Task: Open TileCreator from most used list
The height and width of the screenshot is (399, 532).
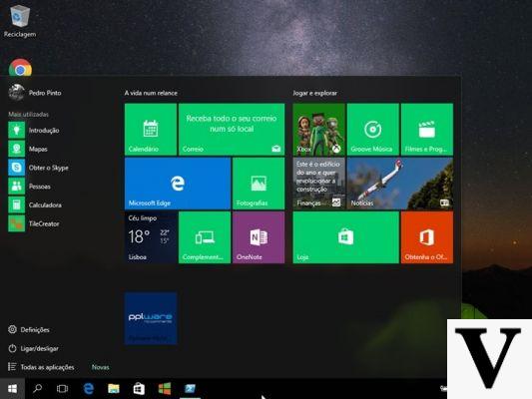Action: pos(34,223)
